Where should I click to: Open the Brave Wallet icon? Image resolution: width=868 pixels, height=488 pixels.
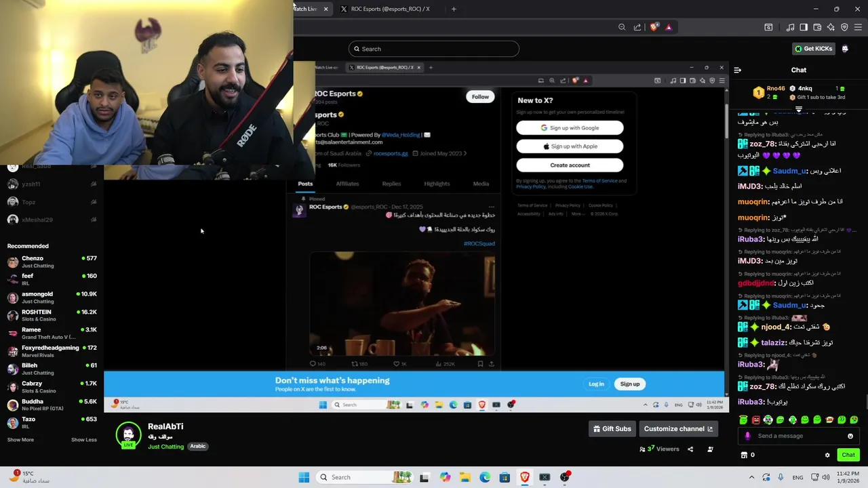point(817,27)
